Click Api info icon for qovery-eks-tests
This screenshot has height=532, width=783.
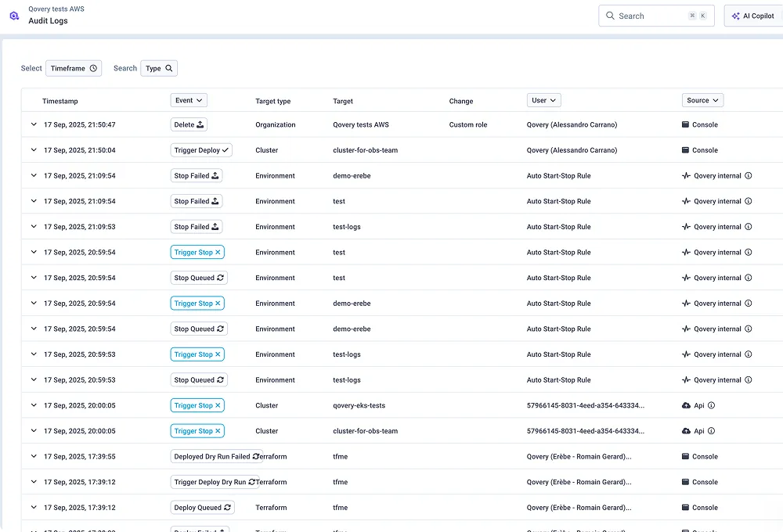(711, 405)
